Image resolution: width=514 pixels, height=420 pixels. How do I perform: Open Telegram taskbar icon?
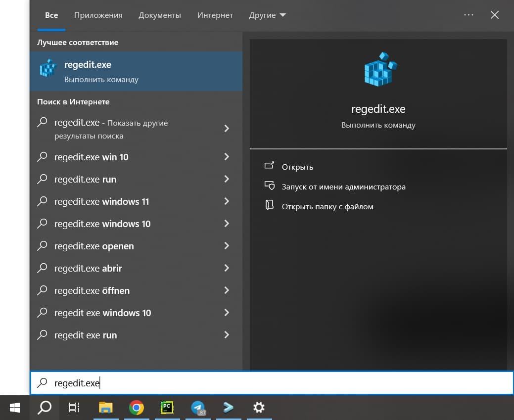[x=198, y=407]
